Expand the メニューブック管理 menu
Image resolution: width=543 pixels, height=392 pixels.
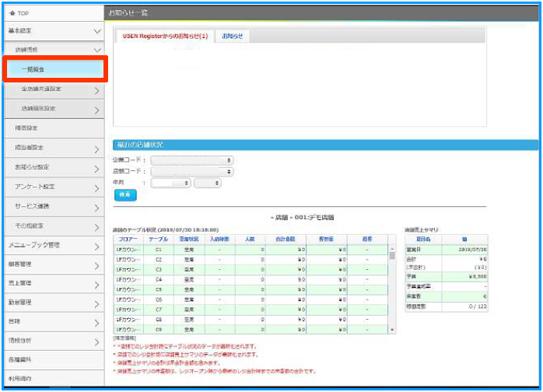coord(97,247)
